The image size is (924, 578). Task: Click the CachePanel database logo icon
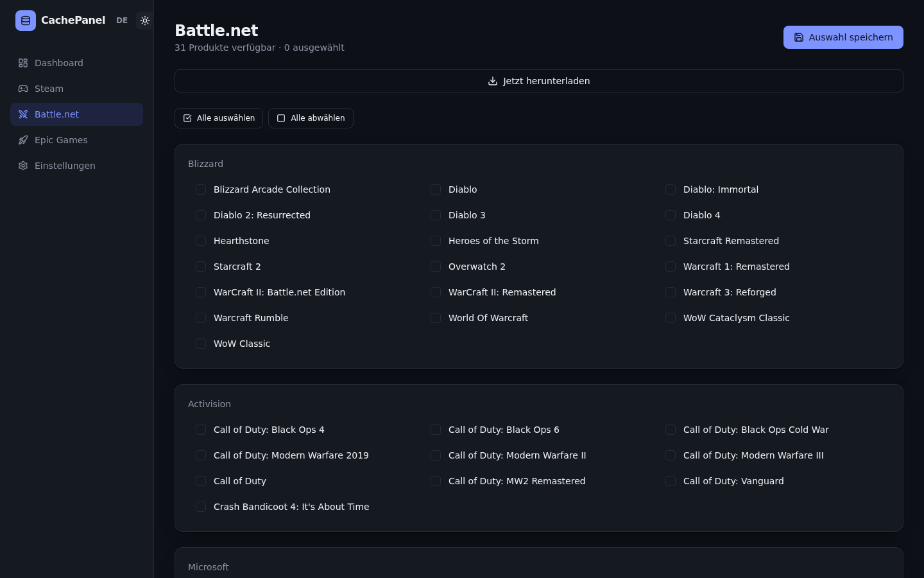pyautogui.click(x=26, y=21)
